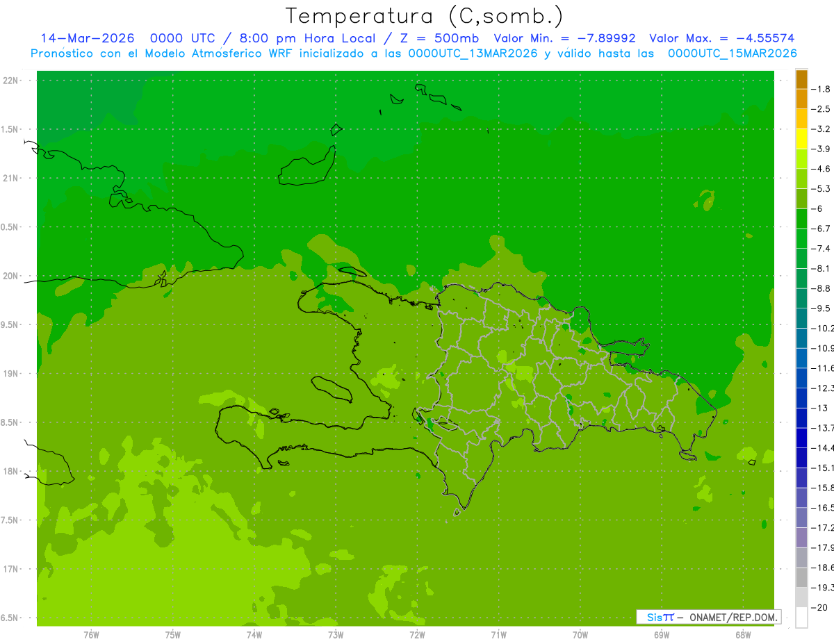
Task: Click the '17N' latitude label
Action: point(12,569)
